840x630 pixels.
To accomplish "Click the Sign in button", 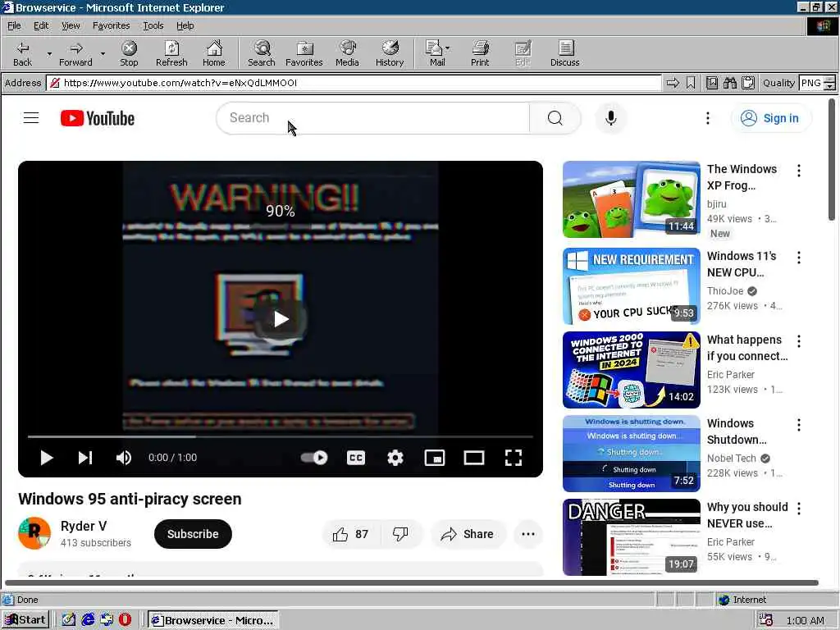I will point(771,118).
